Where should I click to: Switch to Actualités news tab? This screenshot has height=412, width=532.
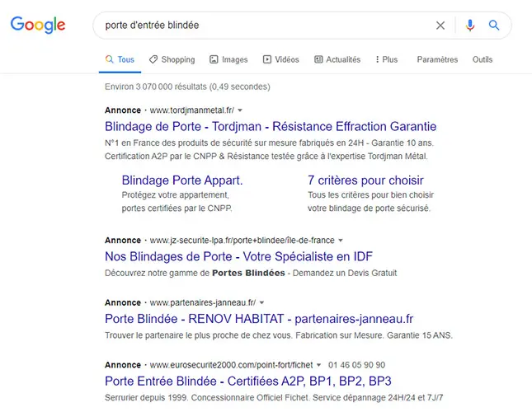337,59
